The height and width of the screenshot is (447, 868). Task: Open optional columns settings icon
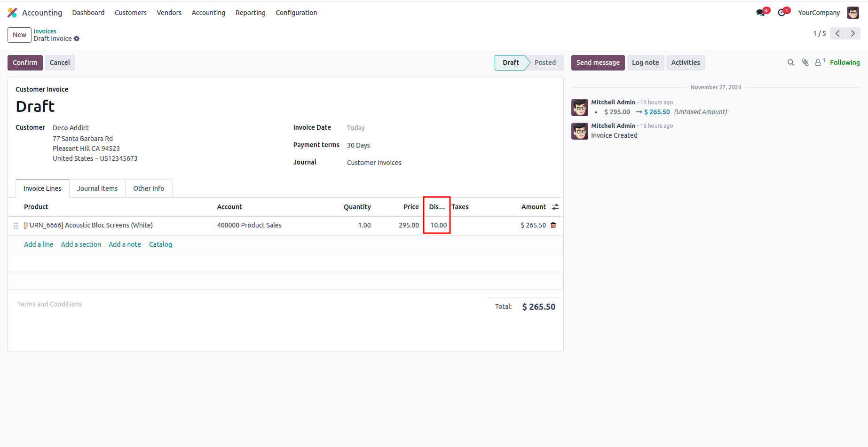(x=555, y=207)
